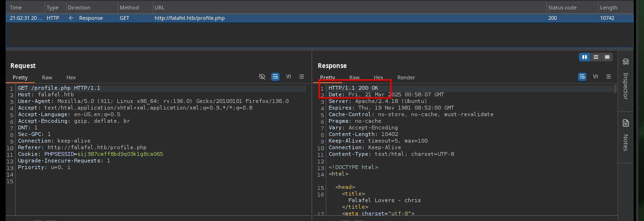Click the GET method cell in table

[125, 18]
